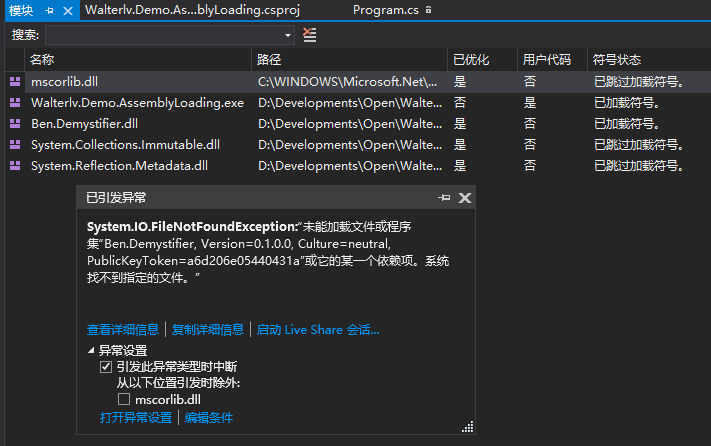Click the 复制详细信息 link
Image resolution: width=711 pixels, height=446 pixels.
pyautogui.click(x=208, y=329)
